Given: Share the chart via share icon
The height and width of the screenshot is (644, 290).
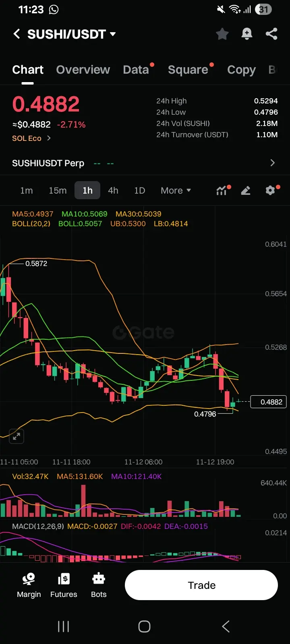Looking at the screenshot, I should [x=271, y=34].
